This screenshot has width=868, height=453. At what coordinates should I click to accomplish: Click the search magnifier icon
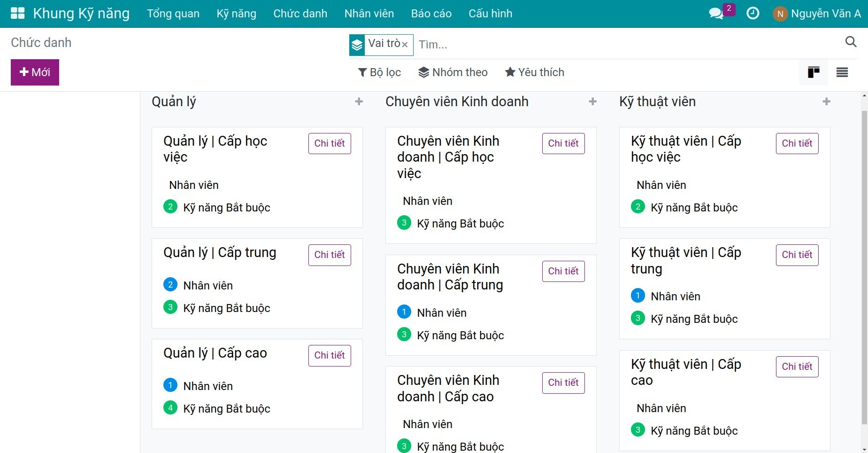pyautogui.click(x=851, y=42)
